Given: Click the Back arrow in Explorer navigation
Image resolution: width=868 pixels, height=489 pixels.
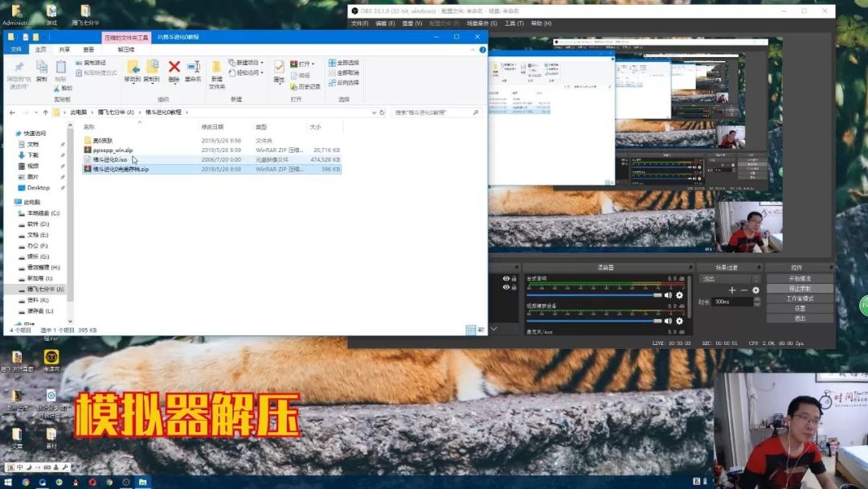Looking at the screenshot, I should [x=12, y=113].
